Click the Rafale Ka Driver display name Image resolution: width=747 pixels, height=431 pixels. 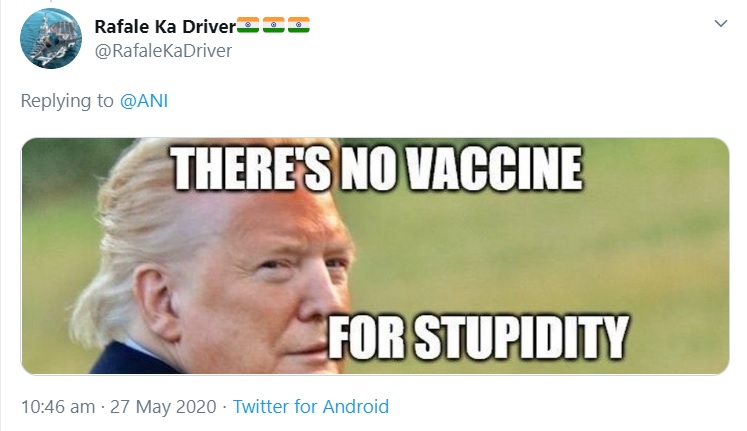164,25
